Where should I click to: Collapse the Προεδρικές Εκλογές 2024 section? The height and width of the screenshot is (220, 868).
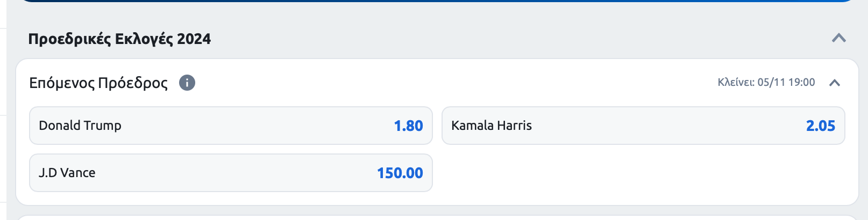pyautogui.click(x=838, y=38)
